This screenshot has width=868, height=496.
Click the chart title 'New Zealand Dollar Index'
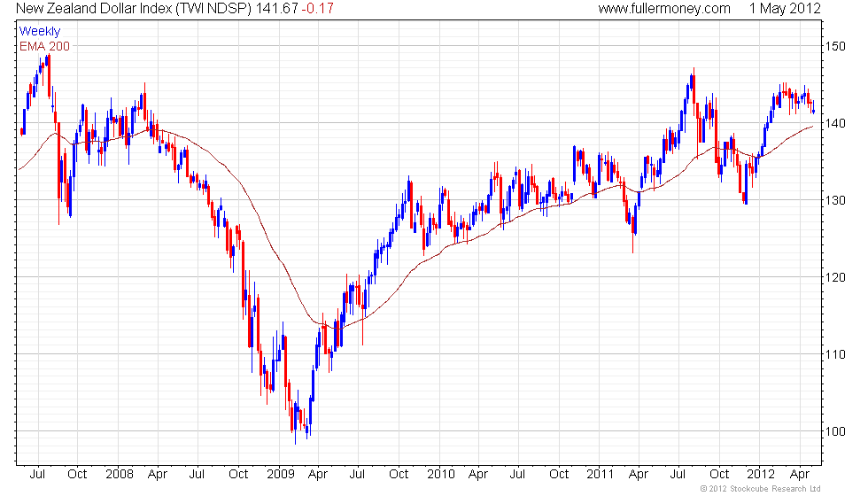click(x=94, y=8)
